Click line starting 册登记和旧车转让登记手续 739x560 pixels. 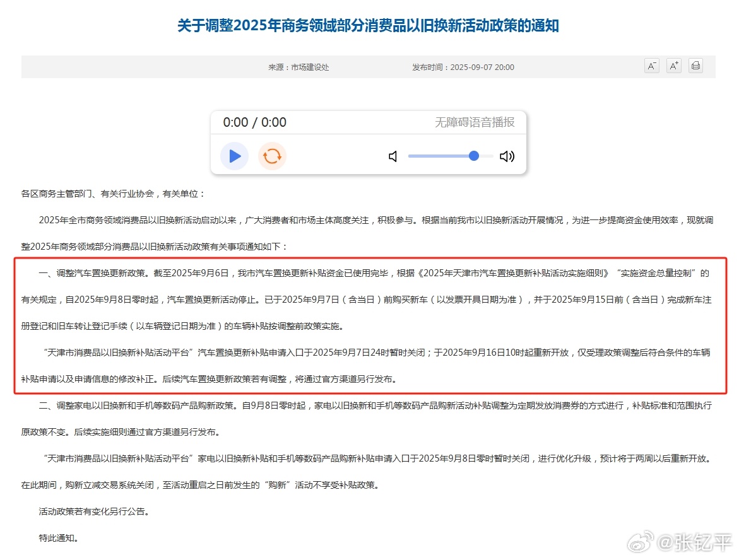point(183,326)
